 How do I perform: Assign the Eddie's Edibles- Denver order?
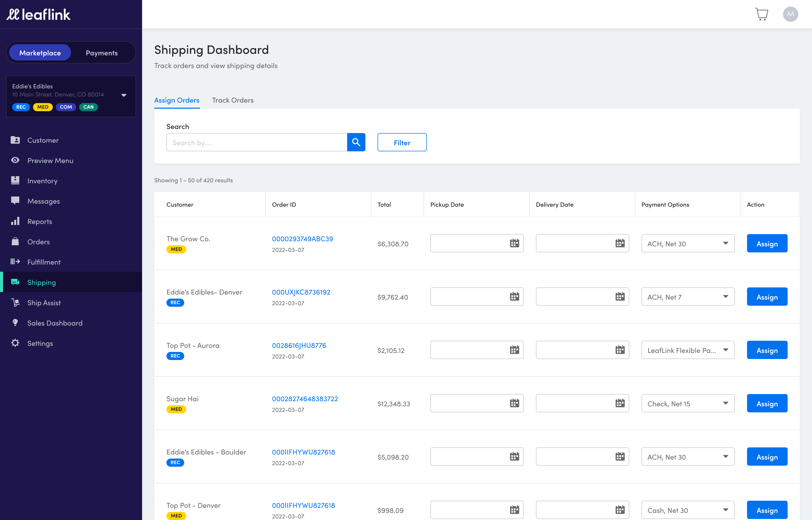pos(767,297)
